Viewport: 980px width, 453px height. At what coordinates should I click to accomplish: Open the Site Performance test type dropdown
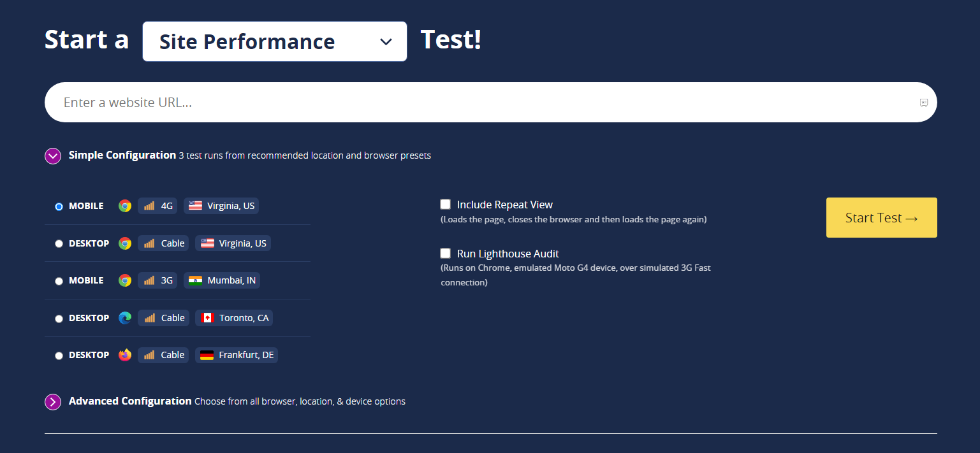click(275, 41)
